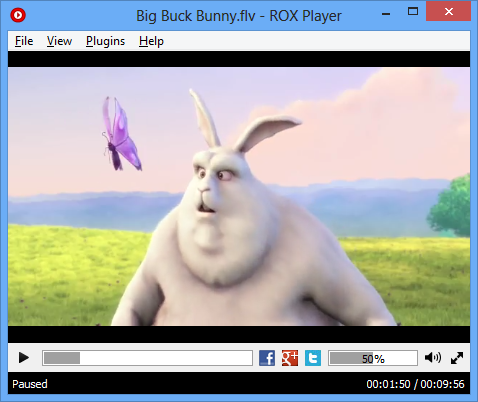Resume playback with the play button

23,358
